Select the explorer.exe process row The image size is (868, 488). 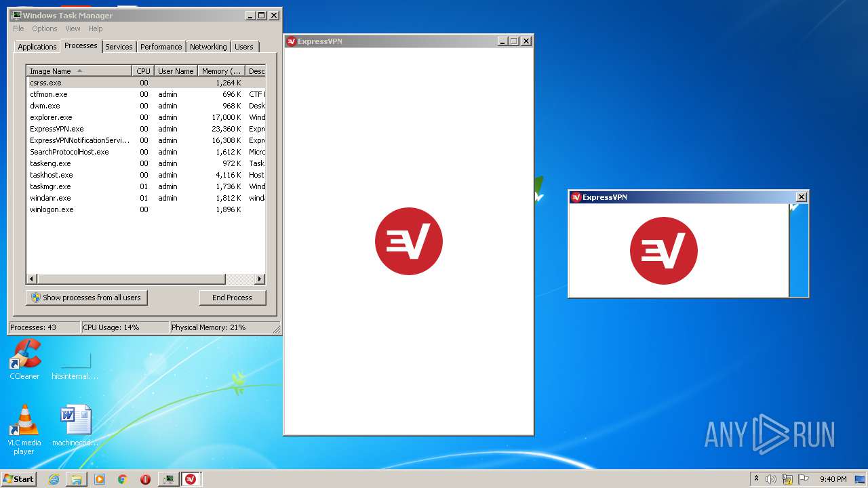tap(146, 117)
